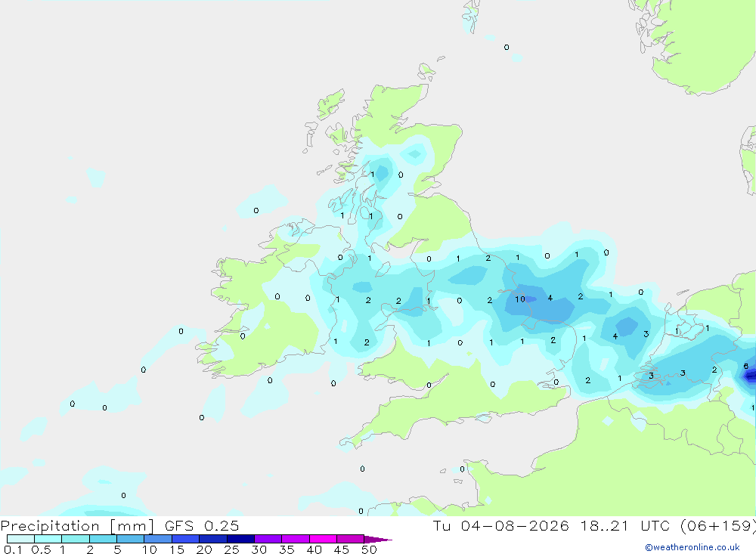The image size is (756, 554).
Task: Select the 35–40 mm legend color box
Action: pos(296,539)
